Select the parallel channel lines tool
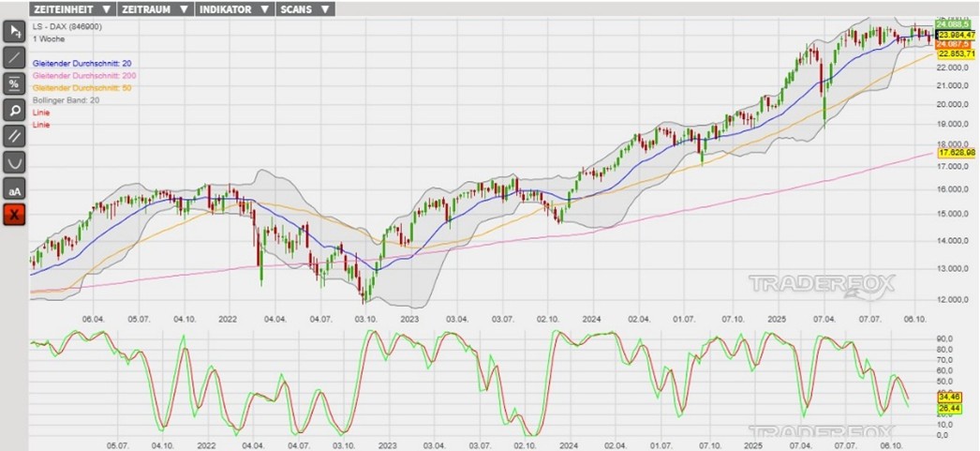Image resolution: width=980 pixels, height=451 pixels. tap(15, 137)
